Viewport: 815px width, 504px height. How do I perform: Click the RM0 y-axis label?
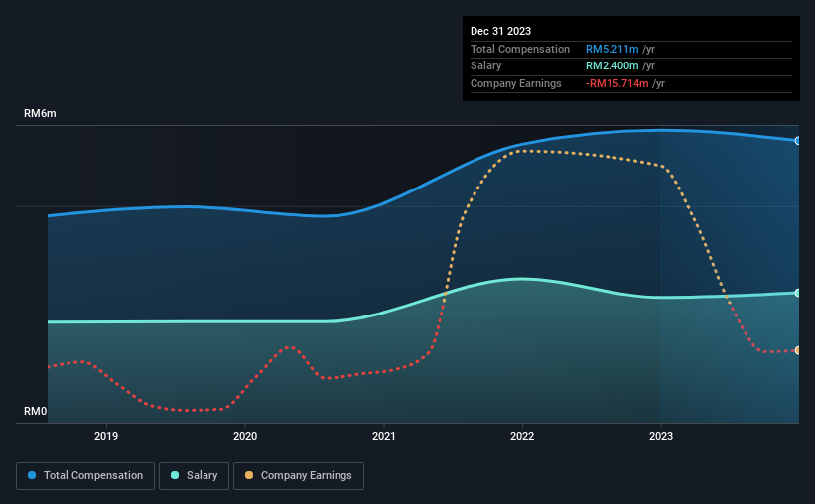pos(36,411)
